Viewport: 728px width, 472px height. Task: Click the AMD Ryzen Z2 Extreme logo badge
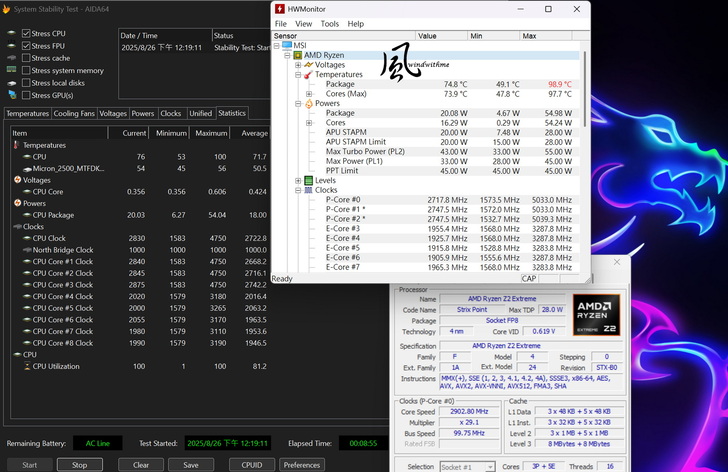[597, 315]
